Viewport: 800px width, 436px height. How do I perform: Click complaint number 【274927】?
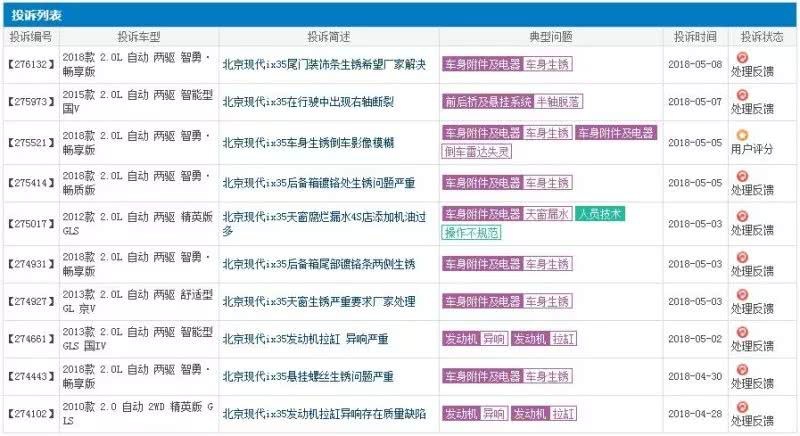coord(32,302)
